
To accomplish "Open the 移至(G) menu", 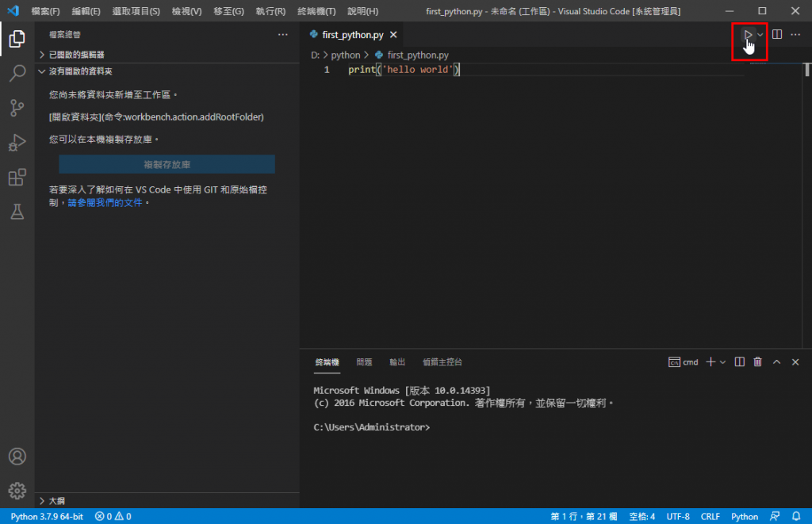I will pyautogui.click(x=228, y=11).
